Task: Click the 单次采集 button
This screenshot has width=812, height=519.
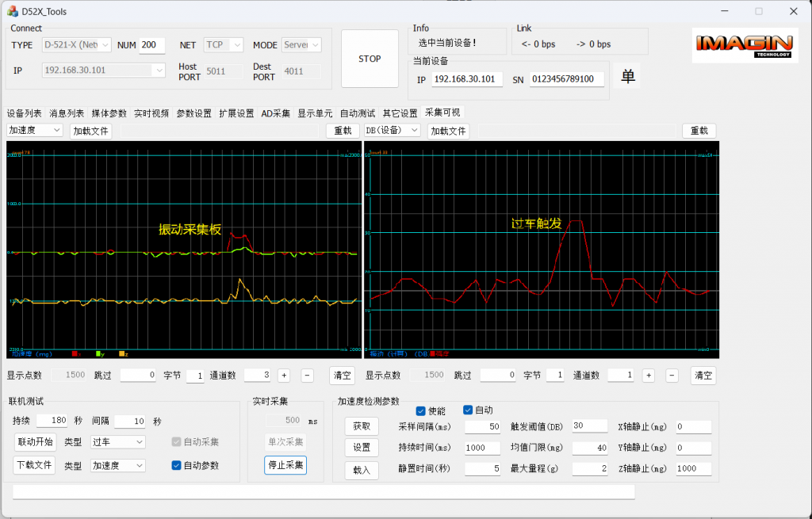Action: [285, 442]
